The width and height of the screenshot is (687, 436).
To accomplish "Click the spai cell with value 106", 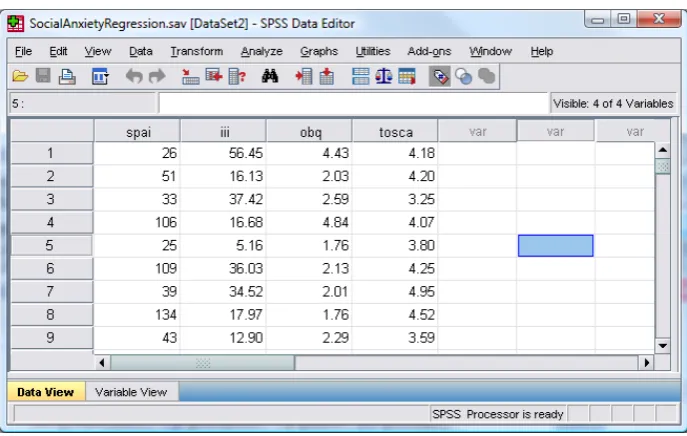I will 137,222.
